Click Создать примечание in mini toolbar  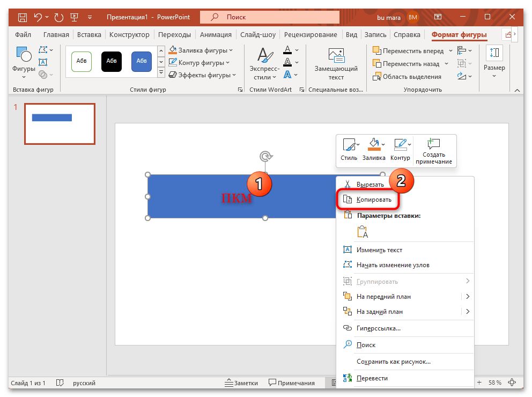434,151
